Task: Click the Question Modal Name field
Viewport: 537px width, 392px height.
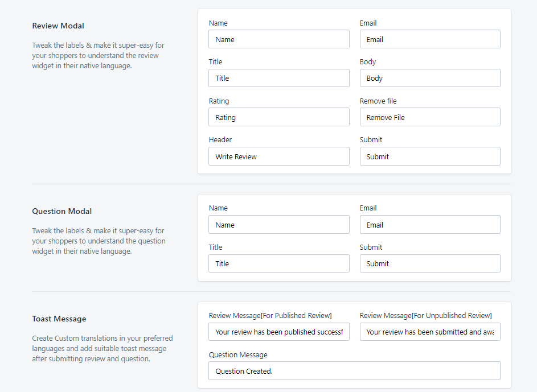Action: pos(279,225)
